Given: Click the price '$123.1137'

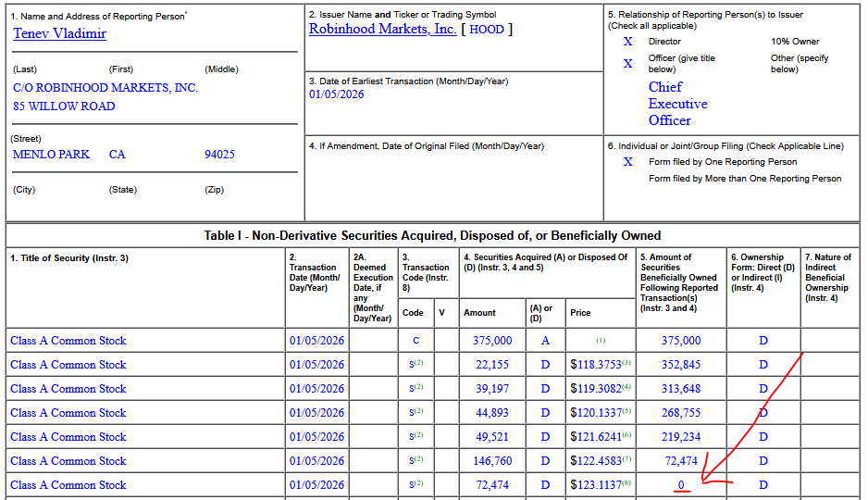Looking at the screenshot, I should [x=596, y=485].
